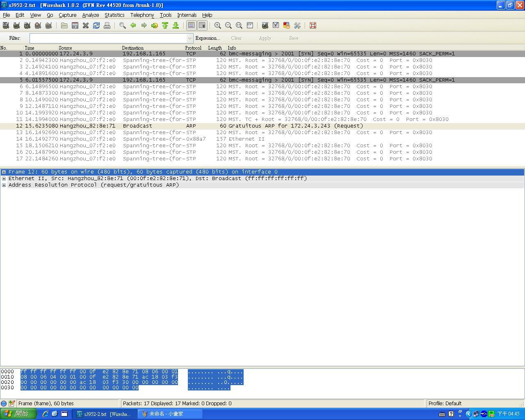Select packet 14 Ethernet II row
Image resolution: width=525 pixels, height=420 pixels.
(262, 139)
